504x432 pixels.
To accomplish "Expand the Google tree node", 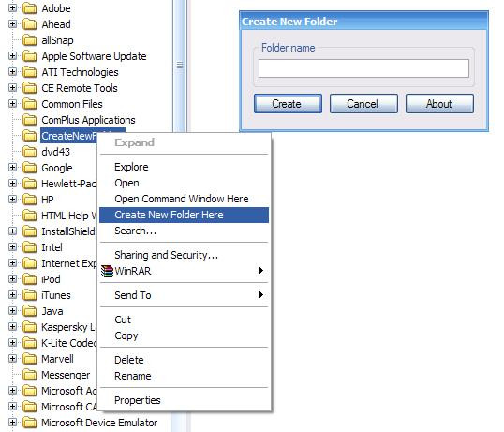I will (x=12, y=168).
